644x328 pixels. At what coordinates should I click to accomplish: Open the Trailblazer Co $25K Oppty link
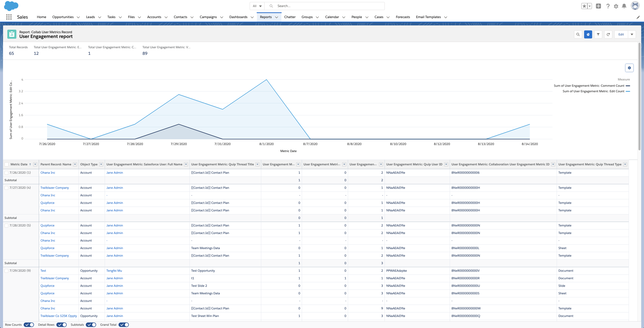tap(59, 316)
